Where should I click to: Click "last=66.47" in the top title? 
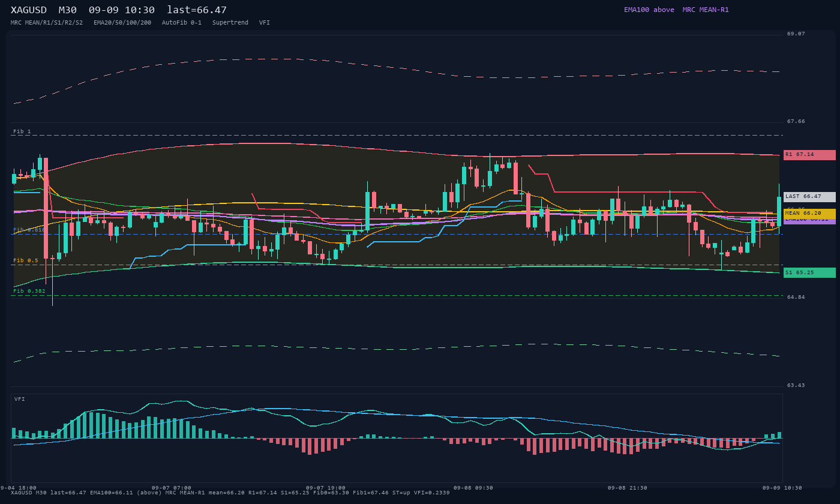pyautogui.click(x=197, y=10)
